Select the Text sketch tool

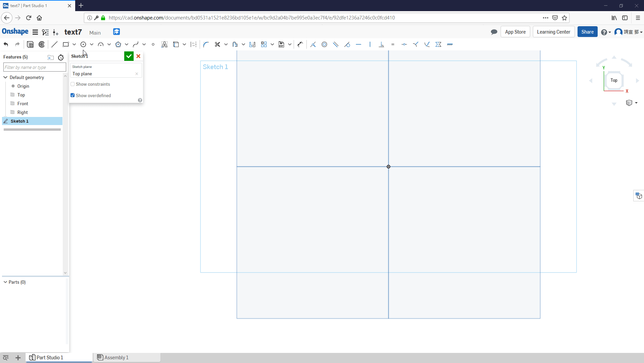164,44
